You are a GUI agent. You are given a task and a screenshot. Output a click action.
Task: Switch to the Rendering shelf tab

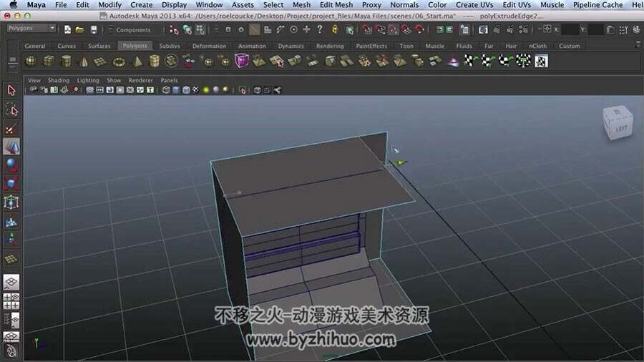click(330, 46)
